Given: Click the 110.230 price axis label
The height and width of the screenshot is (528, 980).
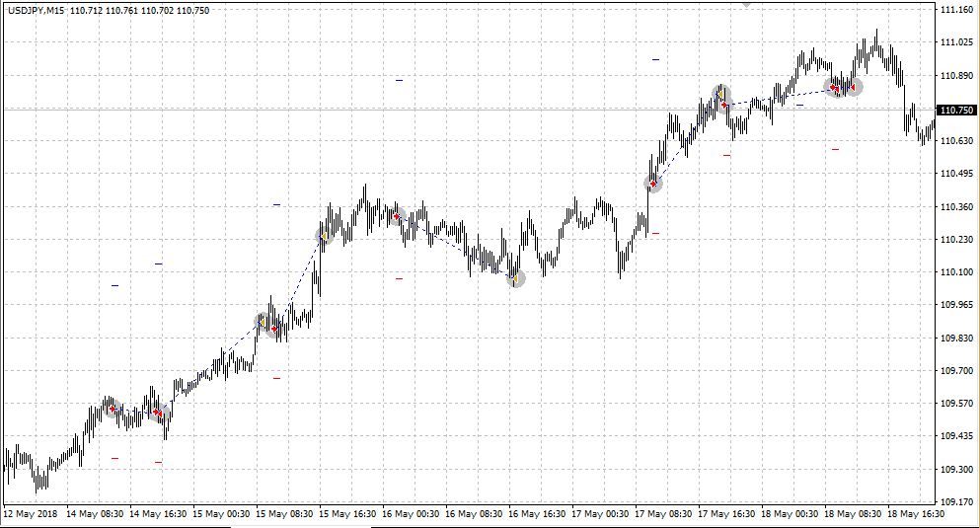Looking at the screenshot, I should 956,239.
